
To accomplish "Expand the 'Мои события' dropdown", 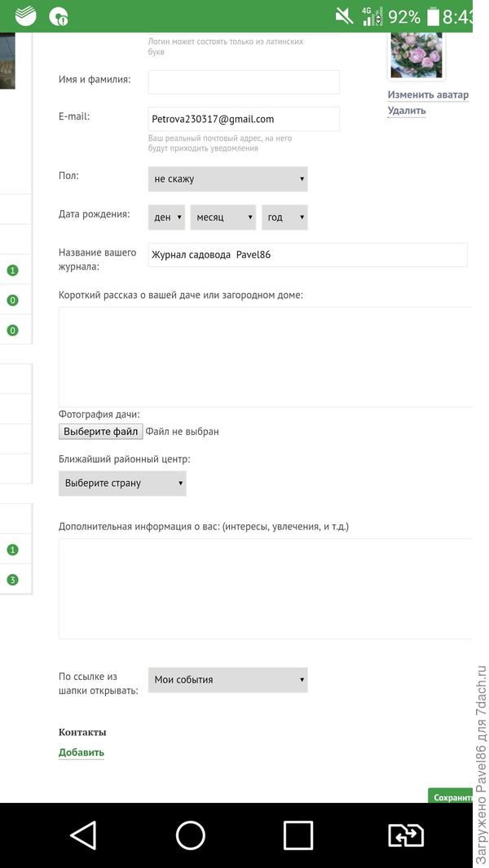I will point(227,679).
